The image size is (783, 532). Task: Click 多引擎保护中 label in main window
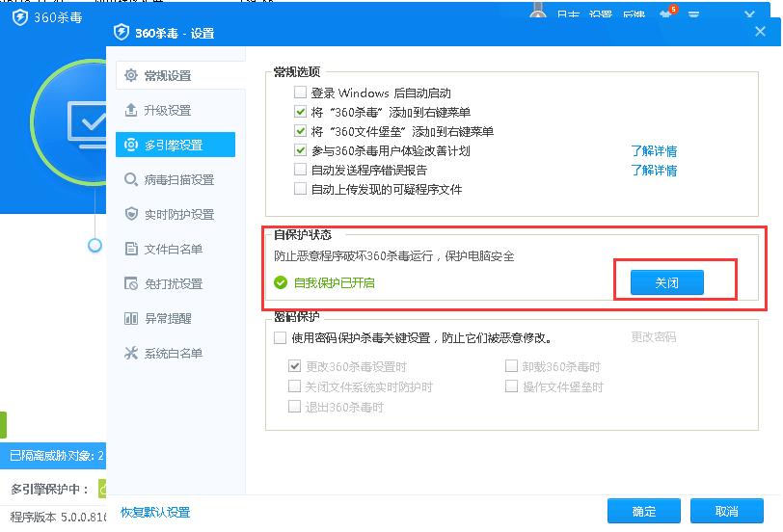click(49, 489)
